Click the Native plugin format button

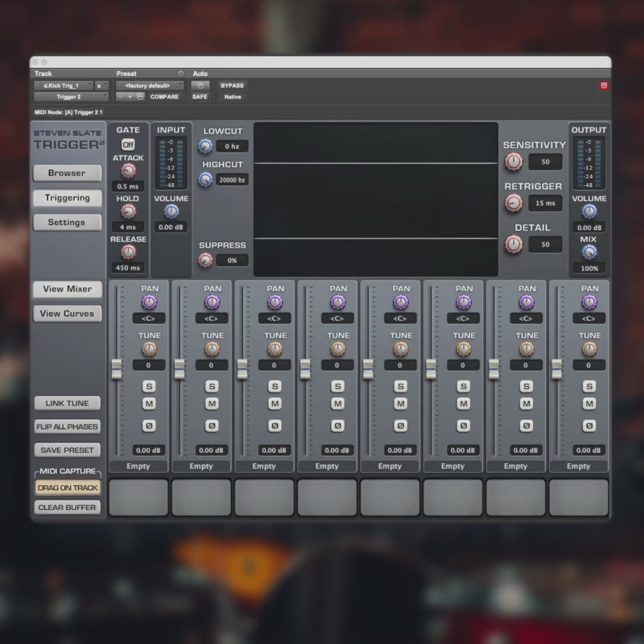pyautogui.click(x=232, y=97)
